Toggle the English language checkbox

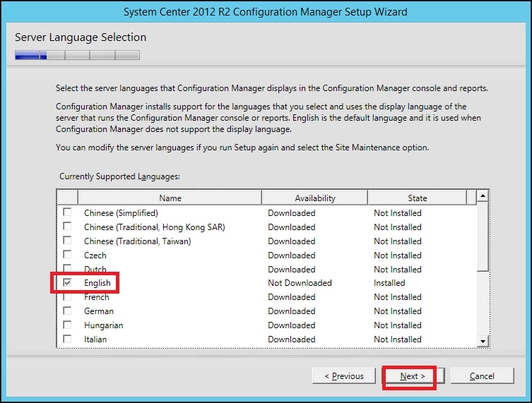pyautogui.click(x=67, y=282)
